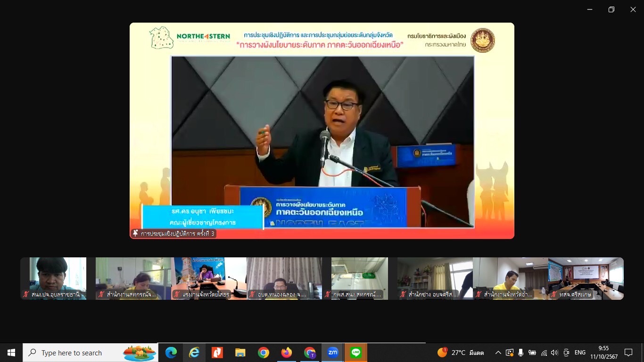Click the main speaker video feed

tap(322, 131)
